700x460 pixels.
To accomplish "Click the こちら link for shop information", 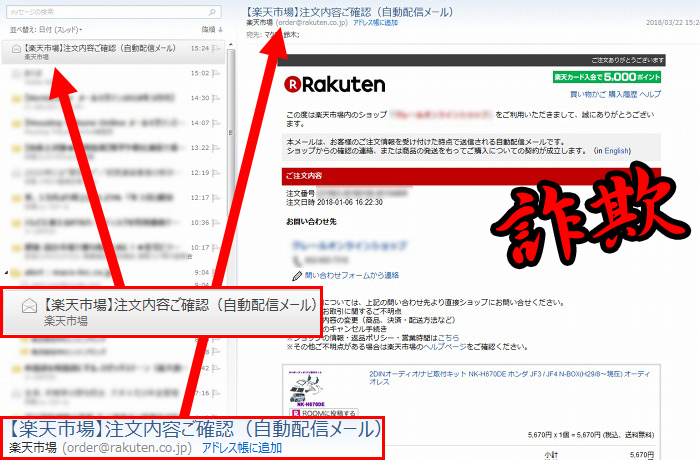I will tap(448, 338).
